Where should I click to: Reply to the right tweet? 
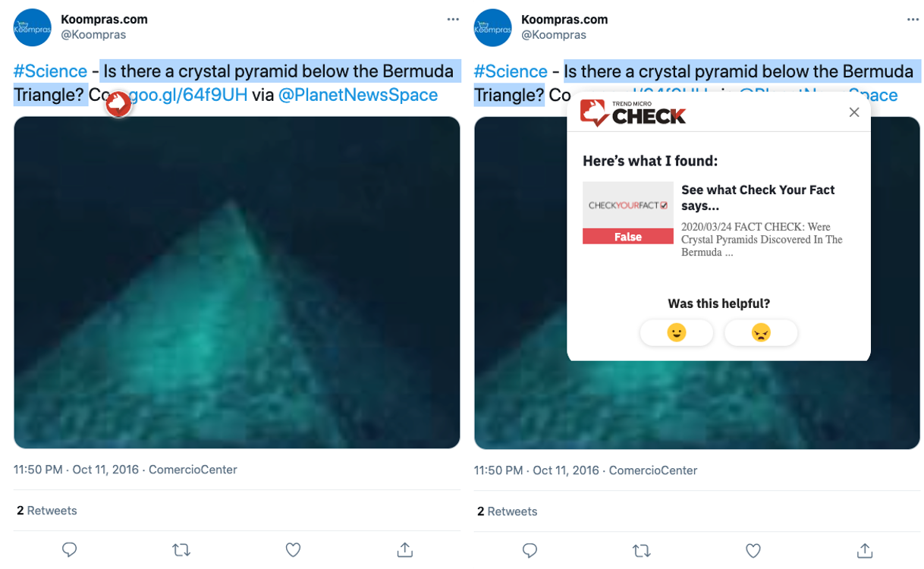(530, 550)
